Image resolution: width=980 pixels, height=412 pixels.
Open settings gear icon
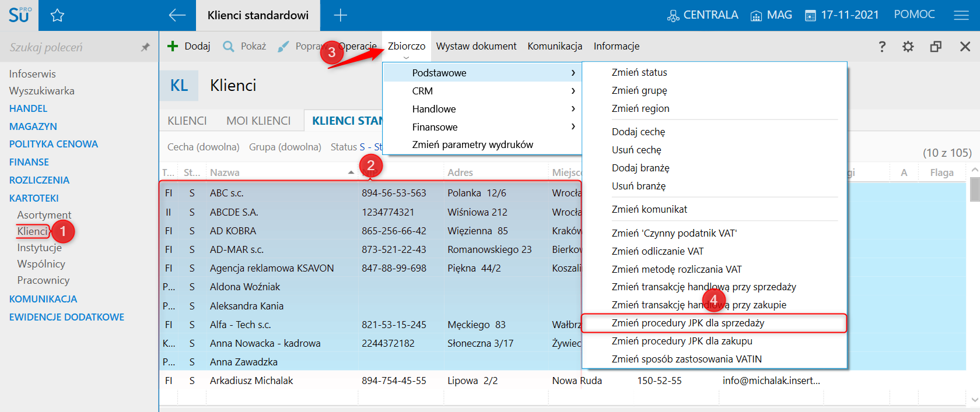(908, 47)
